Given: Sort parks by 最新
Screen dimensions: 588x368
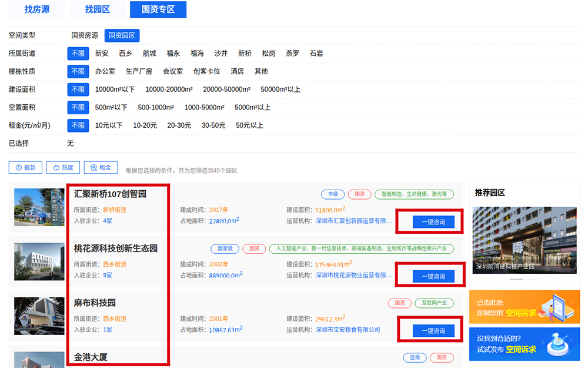Looking at the screenshot, I should click(25, 167).
